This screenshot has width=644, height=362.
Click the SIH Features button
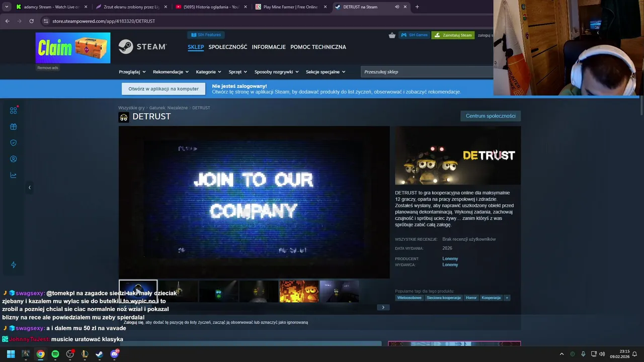click(x=206, y=35)
